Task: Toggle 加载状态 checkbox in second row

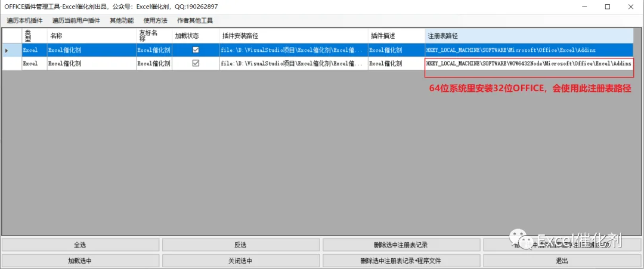Action: tap(196, 63)
